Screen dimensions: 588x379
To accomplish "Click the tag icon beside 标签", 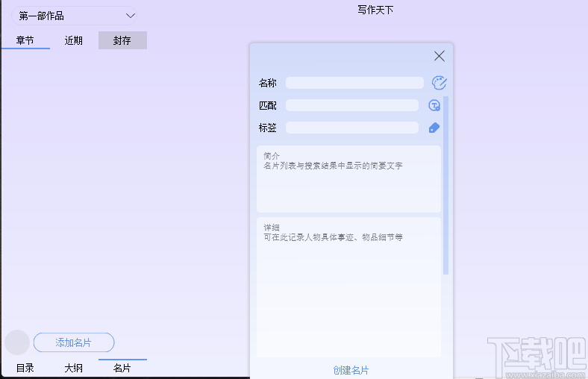I will coord(434,128).
